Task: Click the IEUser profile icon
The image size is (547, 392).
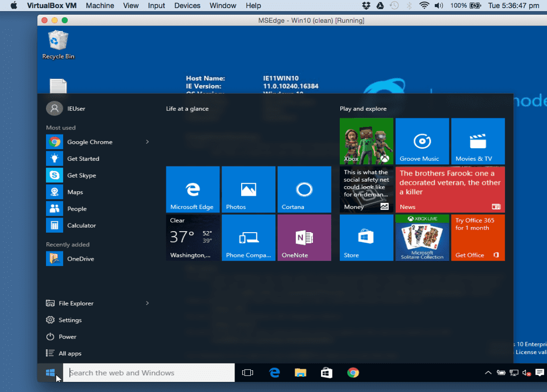Action: point(55,108)
